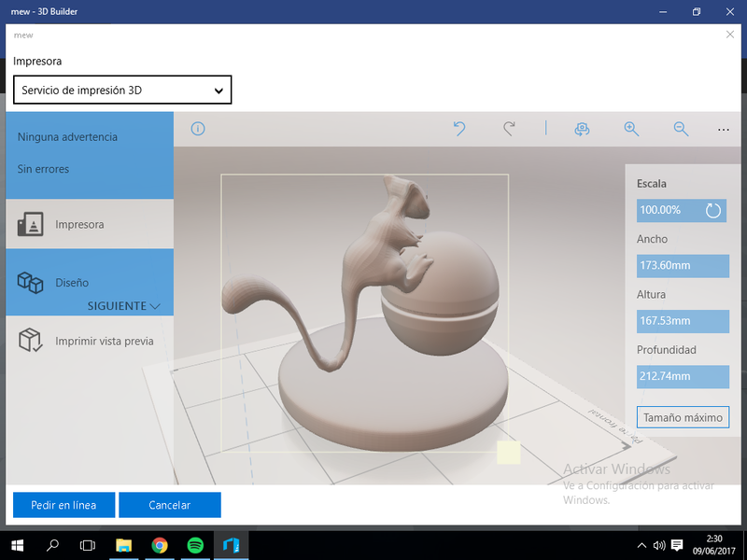Zoom in on the model
Screen dimensions: 747x560
click(x=632, y=129)
